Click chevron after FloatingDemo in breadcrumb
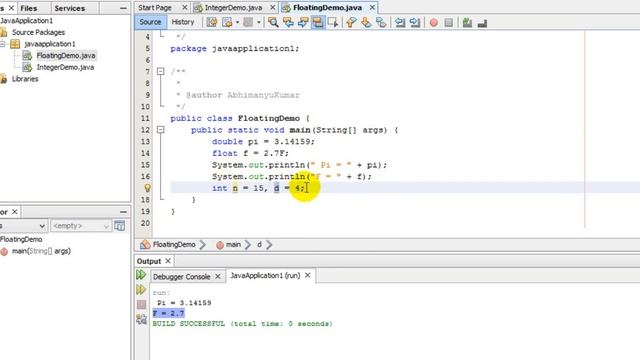Image resolution: width=640 pixels, height=360 pixels. (x=203, y=245)
